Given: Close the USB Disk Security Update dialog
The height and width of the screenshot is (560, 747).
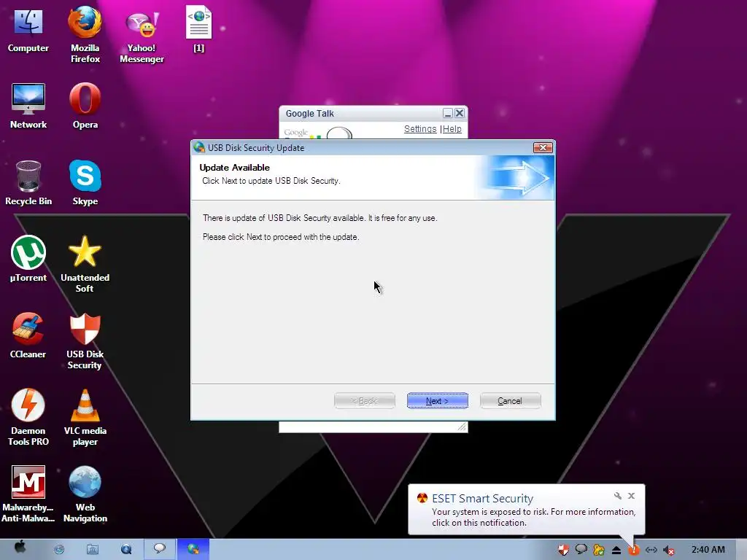Looking at the screenshot, I should 543,147.
